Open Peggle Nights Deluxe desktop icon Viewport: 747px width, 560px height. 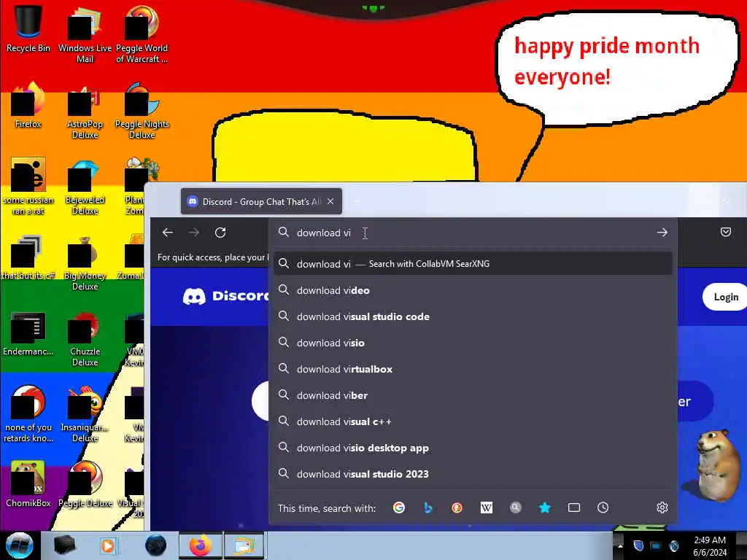click(x=142, y=111)
